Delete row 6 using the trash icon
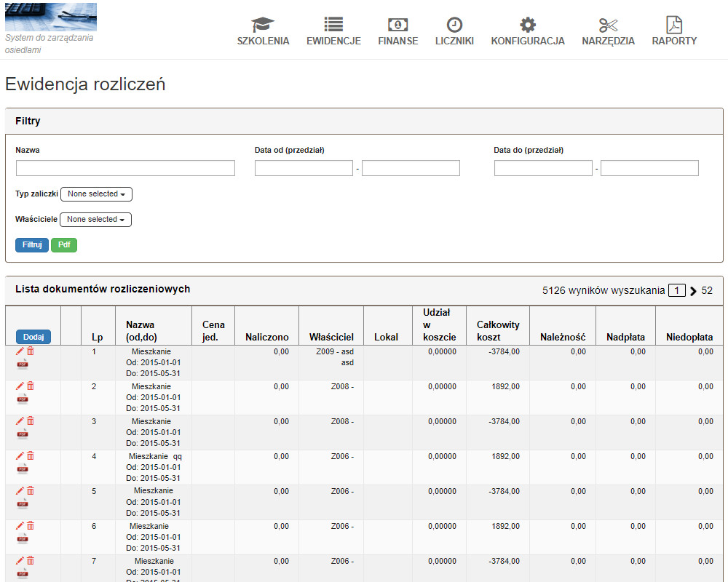The image size is (728, 582). tap(31, 525)
